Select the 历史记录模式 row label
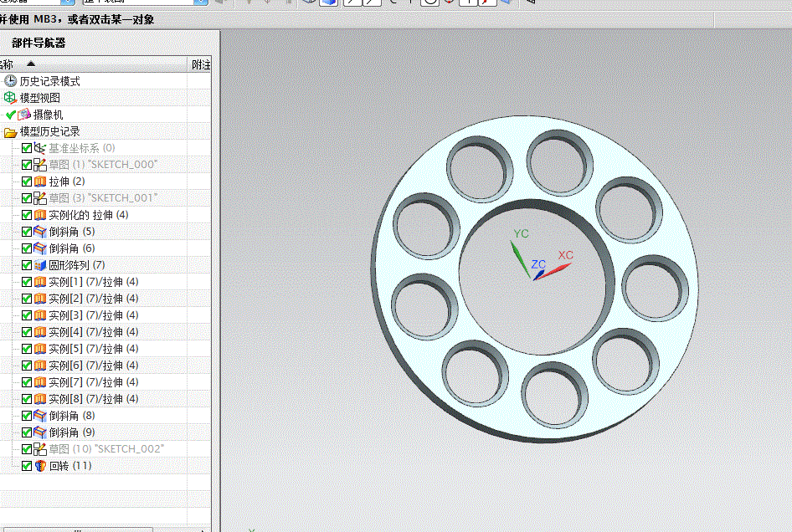 click(49, 81)
